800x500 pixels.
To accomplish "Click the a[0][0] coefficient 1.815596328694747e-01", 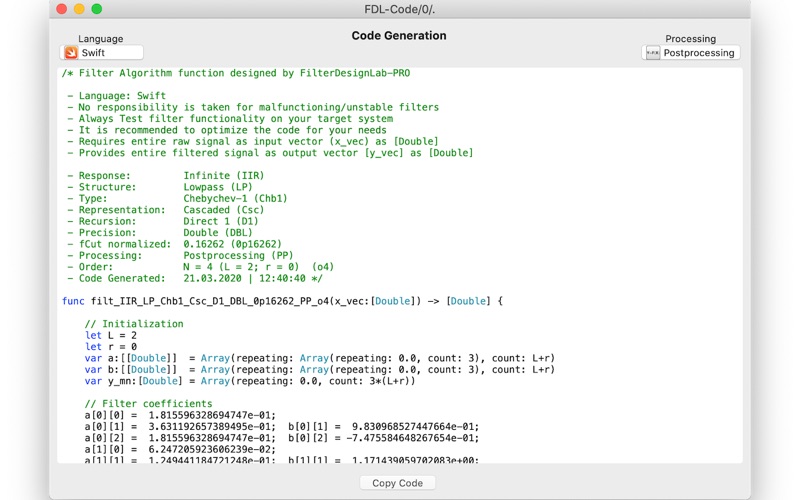I will pyautogui.click(x=212, y=415).
